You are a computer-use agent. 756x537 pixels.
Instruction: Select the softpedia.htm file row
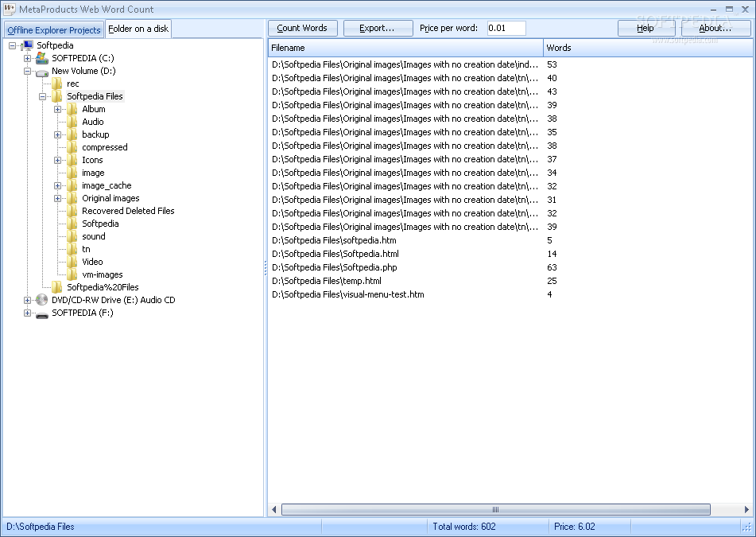(510, 240)
